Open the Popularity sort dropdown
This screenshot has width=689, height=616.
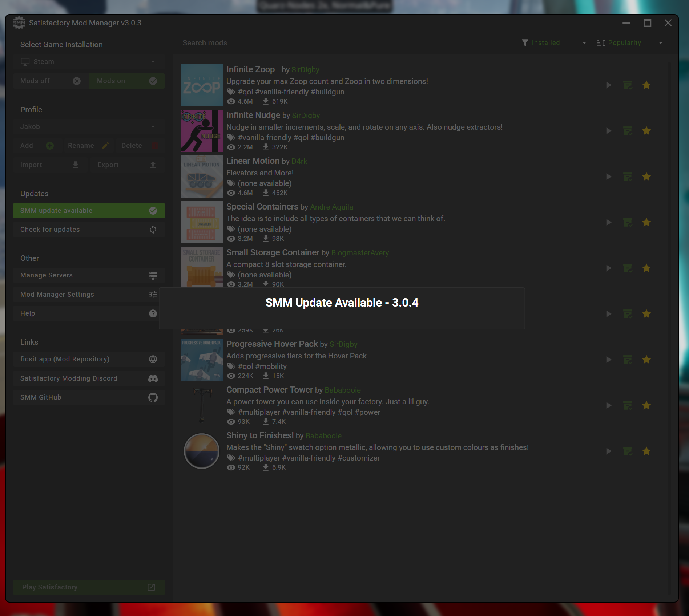pyautogui.click(x=630, y=43)
